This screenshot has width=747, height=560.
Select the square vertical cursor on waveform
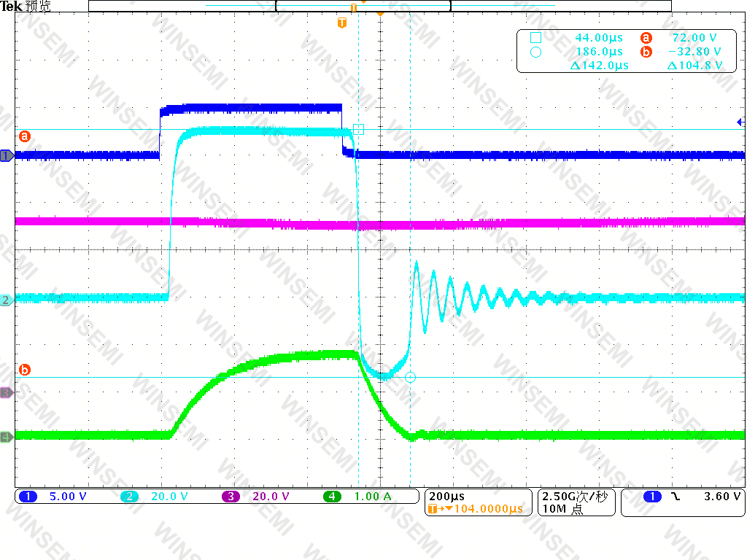pos(359,129)
